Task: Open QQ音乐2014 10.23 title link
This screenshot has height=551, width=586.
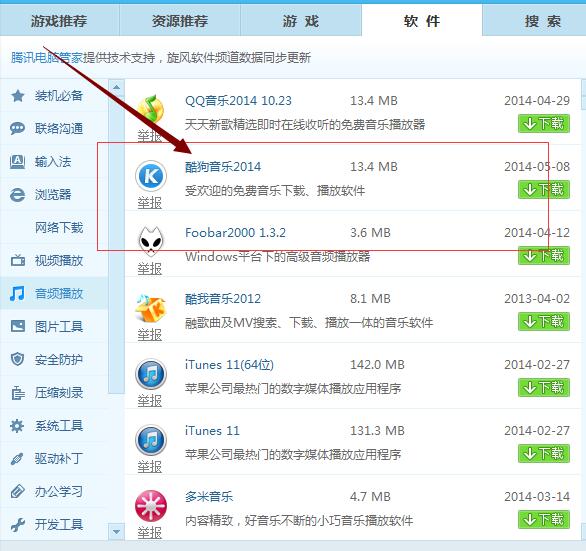Action: (x=238, y=101)
